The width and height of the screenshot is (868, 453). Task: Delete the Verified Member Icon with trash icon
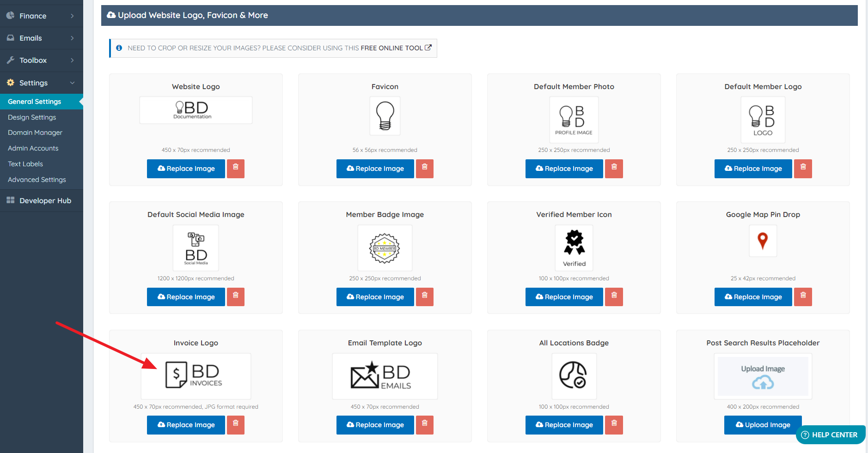click(x=614, y=297)
